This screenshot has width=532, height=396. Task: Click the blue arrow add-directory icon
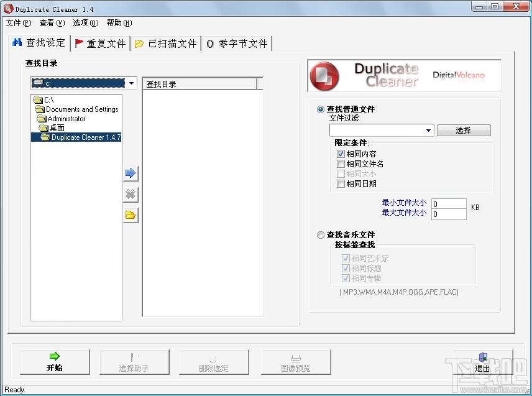(x=131, y=173)
